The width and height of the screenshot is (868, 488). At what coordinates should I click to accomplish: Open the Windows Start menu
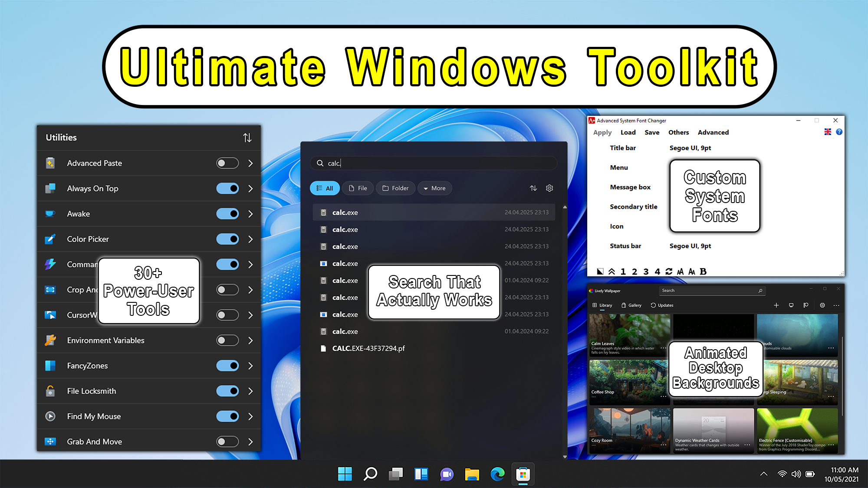coord(345,474)
